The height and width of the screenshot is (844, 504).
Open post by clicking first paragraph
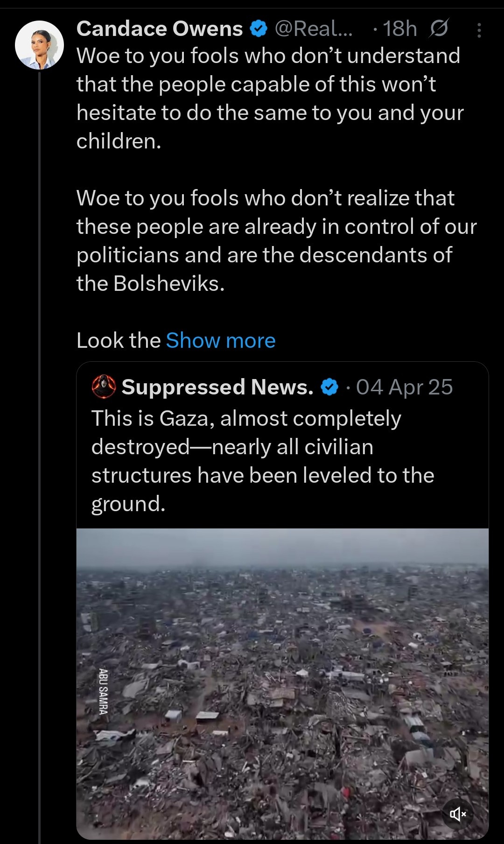(x=270, y=98)
